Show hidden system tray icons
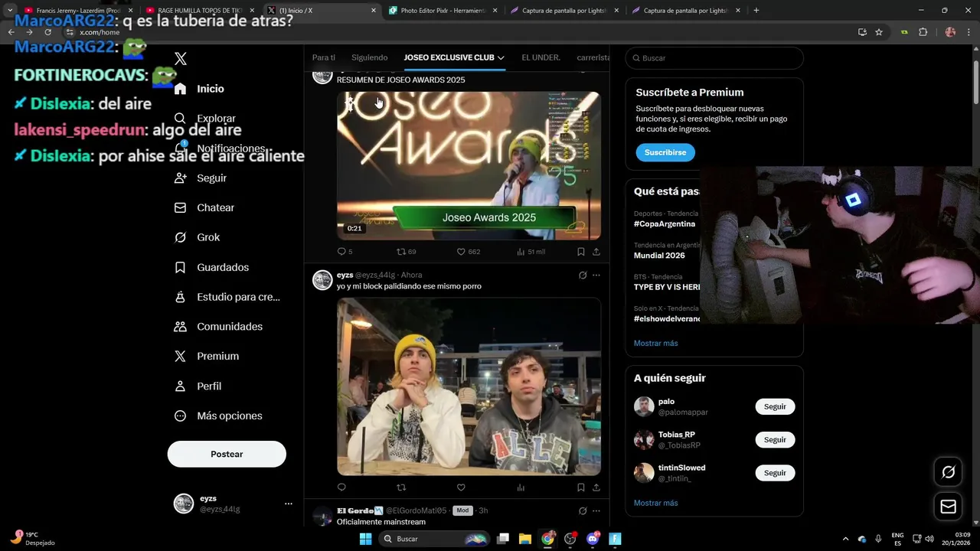 point(845,539)
